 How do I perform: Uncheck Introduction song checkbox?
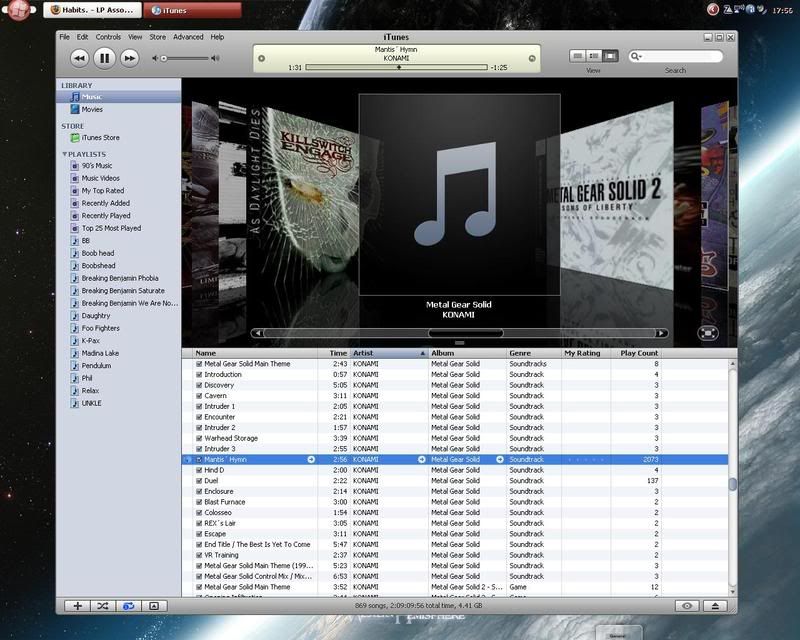[199, 375]
